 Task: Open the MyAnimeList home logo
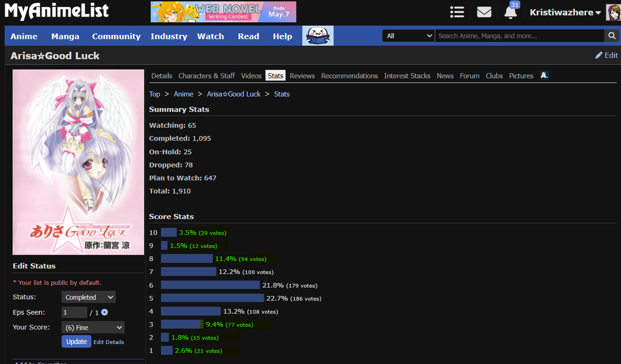click(57, 12)
